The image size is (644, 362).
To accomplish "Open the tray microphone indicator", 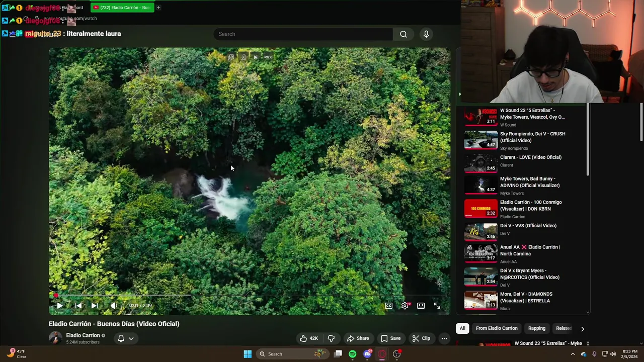I will pyautogui.click(x=594, y=354).
